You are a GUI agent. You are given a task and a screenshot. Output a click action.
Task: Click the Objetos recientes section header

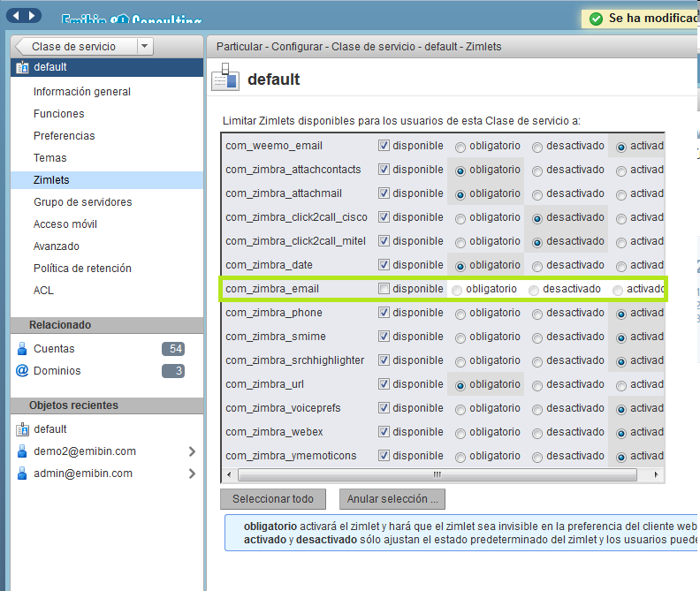pos(107,405)
